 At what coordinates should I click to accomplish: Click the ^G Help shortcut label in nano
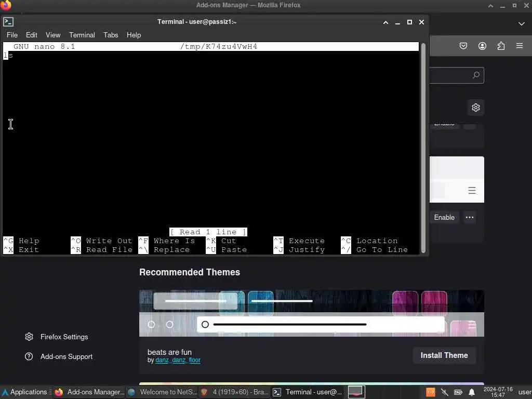coord(21,241)
